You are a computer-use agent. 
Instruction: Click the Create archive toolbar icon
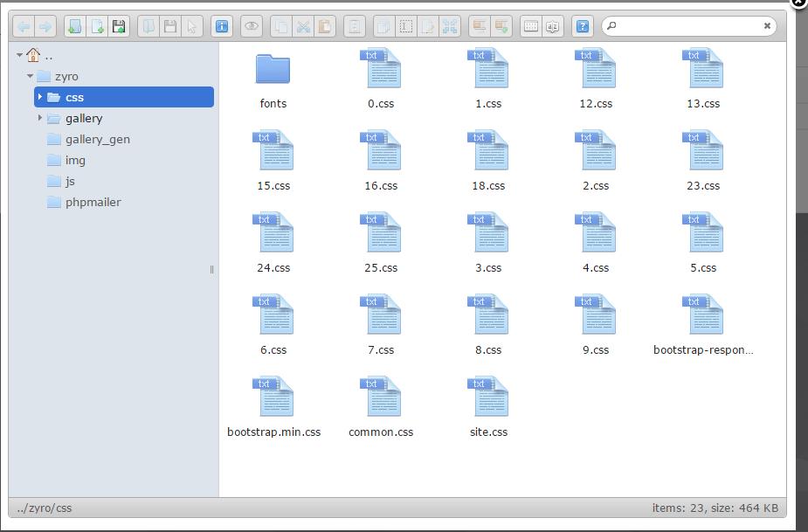click(x=501, y=26)
